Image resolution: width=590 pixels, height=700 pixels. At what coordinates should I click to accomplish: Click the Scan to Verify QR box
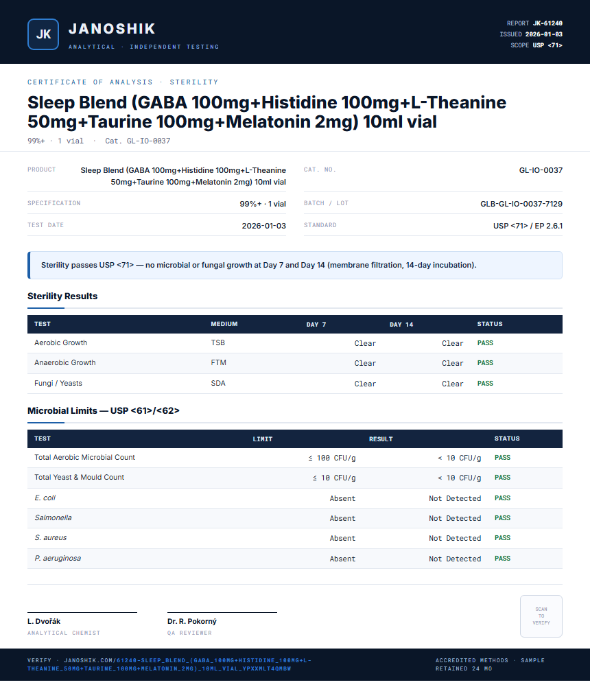[541, 616]
